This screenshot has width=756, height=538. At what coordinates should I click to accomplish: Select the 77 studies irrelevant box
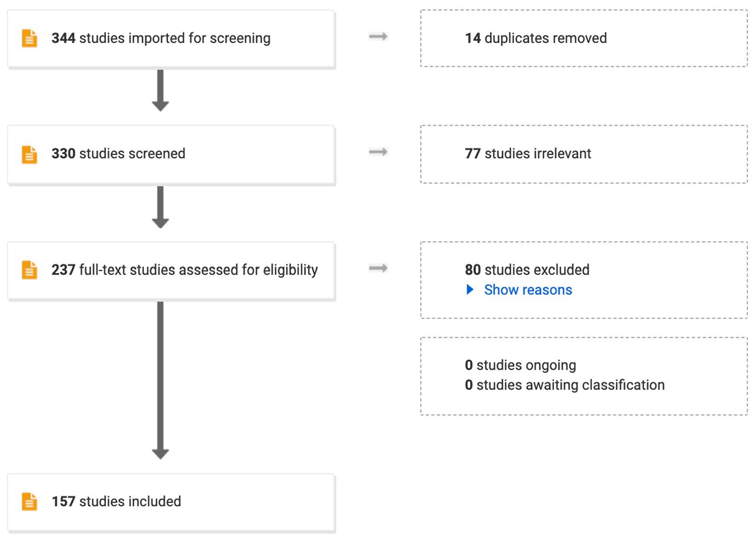pyautogui.click(x=584, y=154)
